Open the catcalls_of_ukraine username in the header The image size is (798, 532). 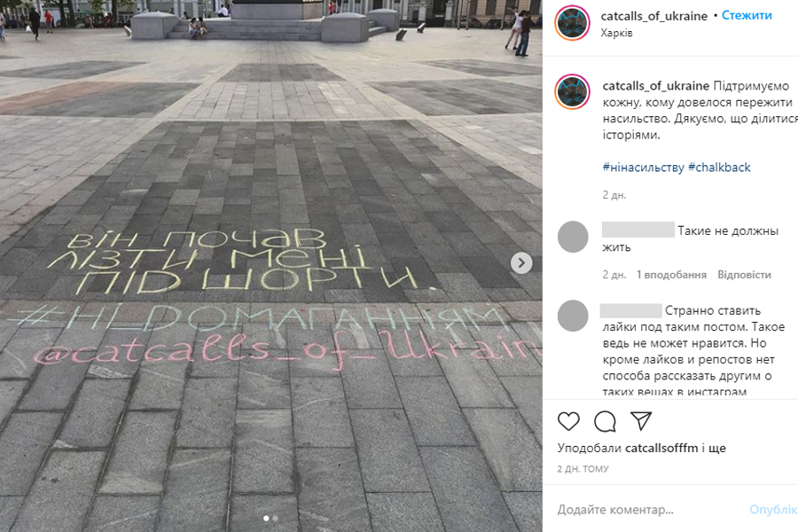(654, 16)
